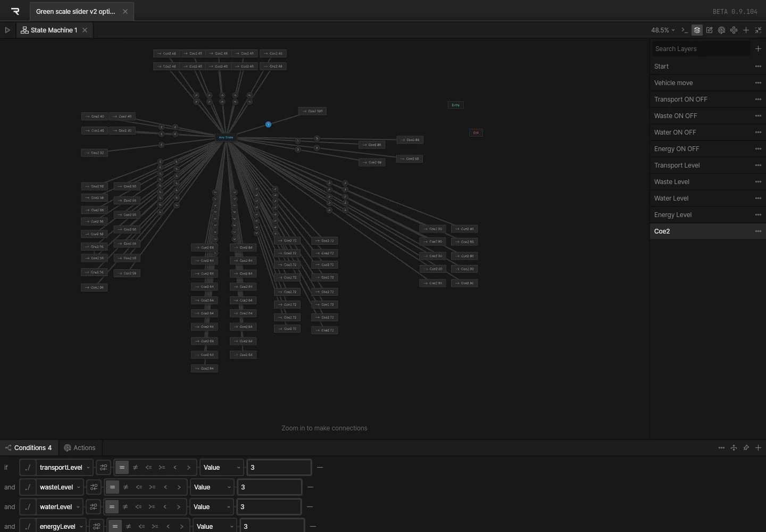Viewport: 766px width, 532px height.
Task: Toggle the layers panel icon
Action: pos(697,30)
